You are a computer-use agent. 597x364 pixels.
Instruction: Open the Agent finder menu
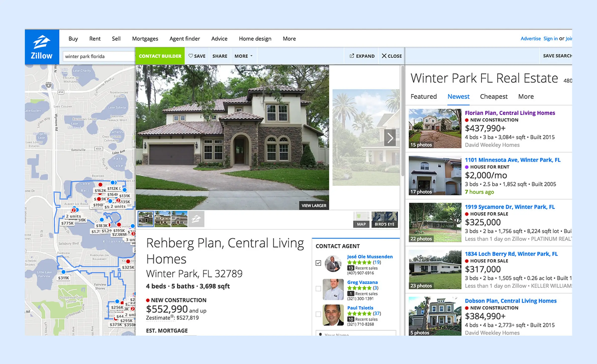(x=185, y=39)
